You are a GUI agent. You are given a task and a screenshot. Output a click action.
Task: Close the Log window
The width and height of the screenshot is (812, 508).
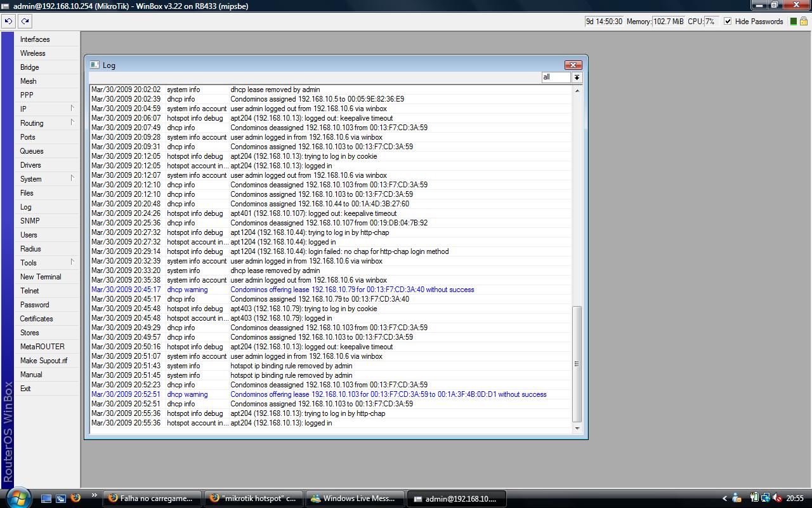(573, 65)
